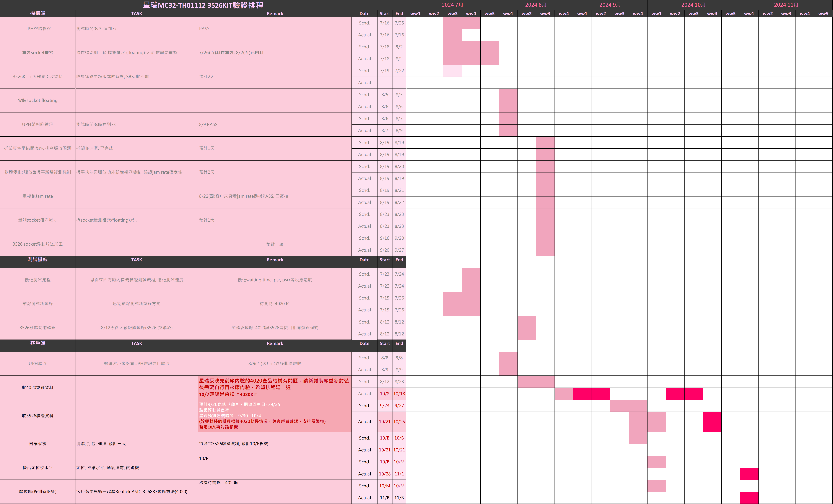Select the UPH驗收 cell
Screen dimensions: 833x504
pos(37,364)
